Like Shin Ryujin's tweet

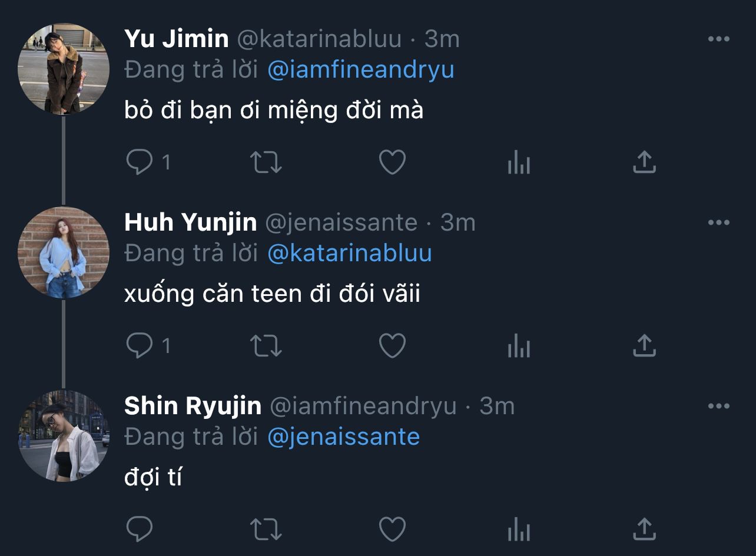392,529
